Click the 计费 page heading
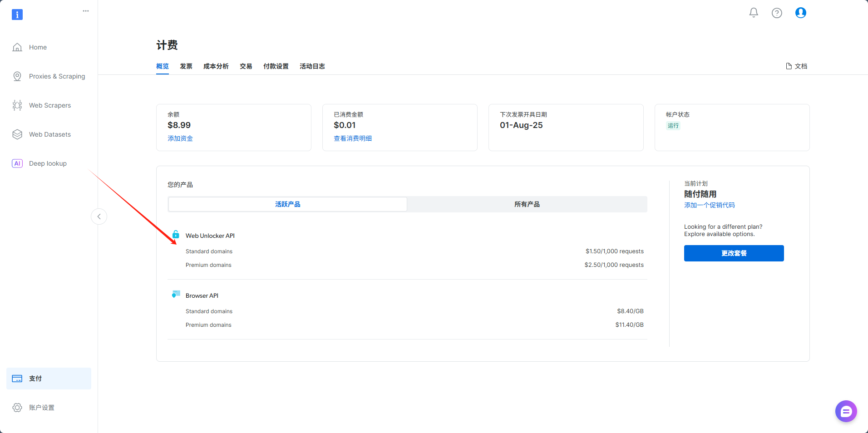The image size is (868, 433). coord(167,45)
